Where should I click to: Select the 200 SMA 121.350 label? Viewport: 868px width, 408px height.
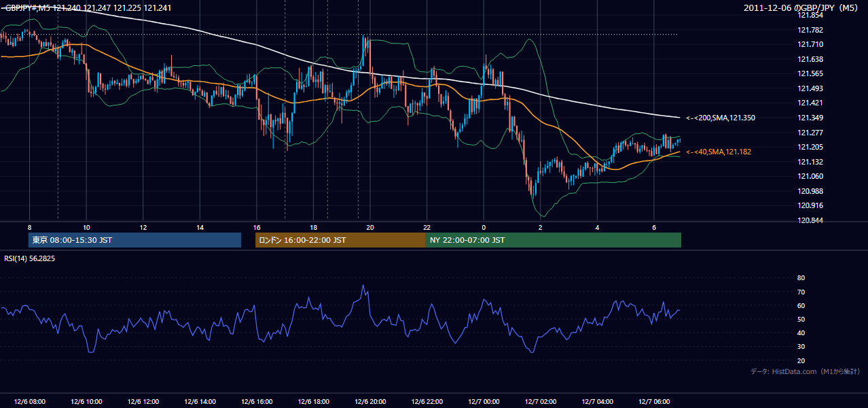[x=720, y=118]
